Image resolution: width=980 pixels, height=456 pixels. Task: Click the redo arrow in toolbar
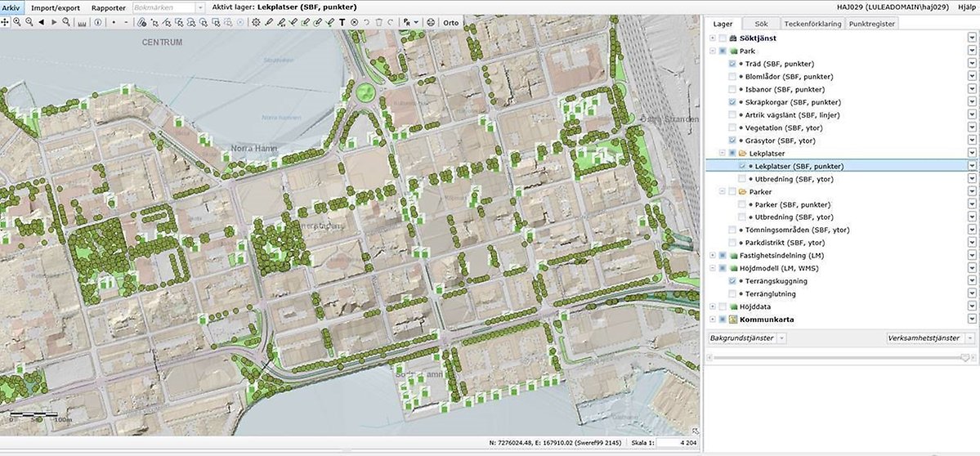(391, 23)
